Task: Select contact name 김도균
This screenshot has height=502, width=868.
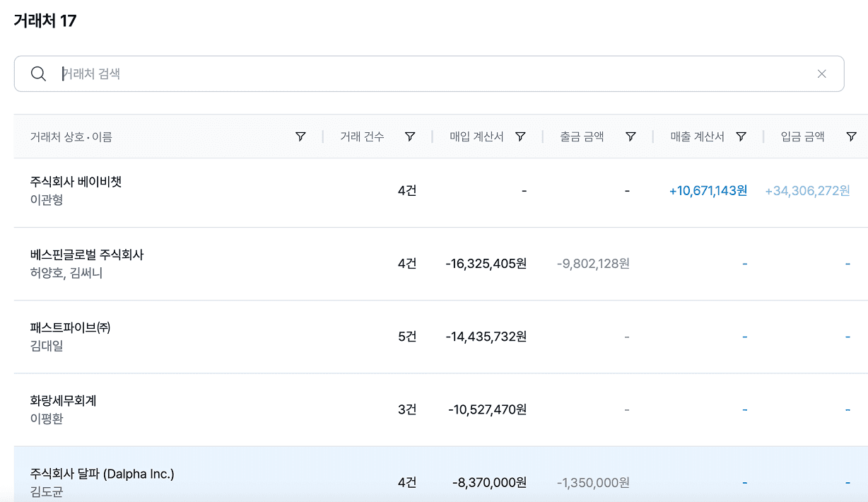Action: 47,491
